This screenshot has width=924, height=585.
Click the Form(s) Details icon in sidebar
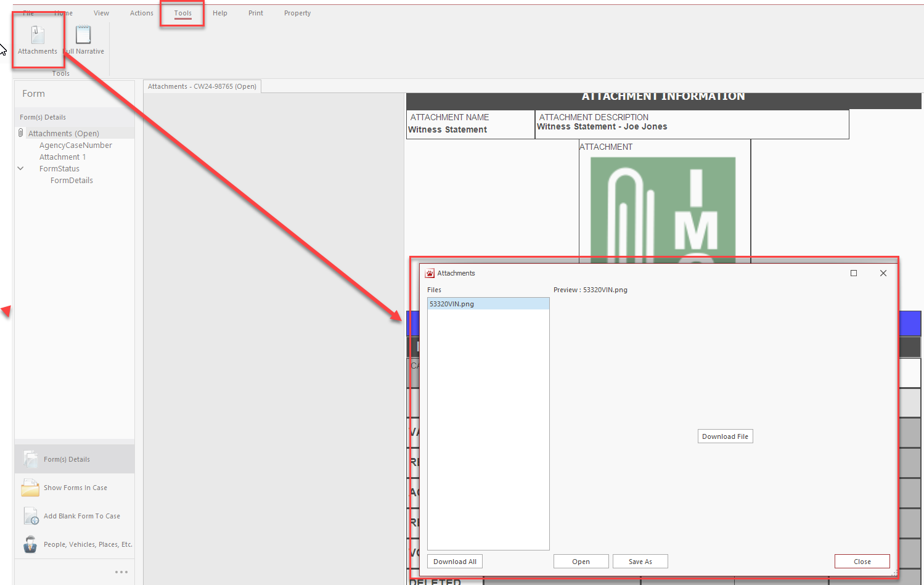30,459
